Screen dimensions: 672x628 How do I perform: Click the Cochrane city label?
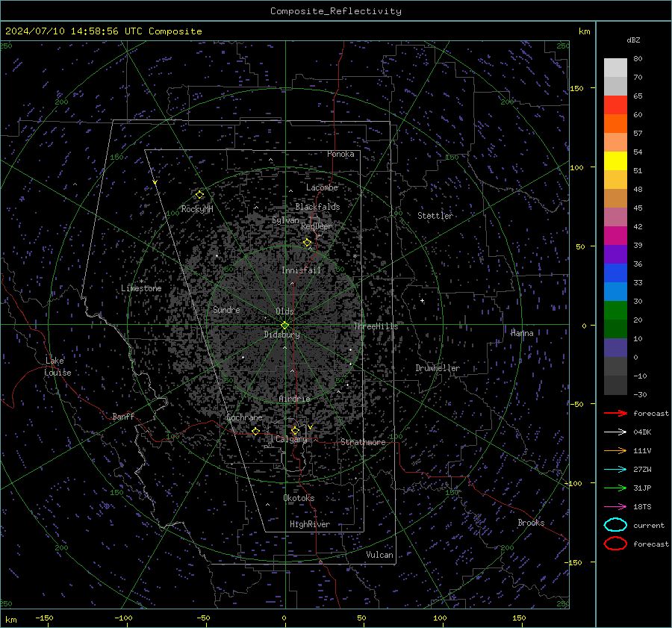(244, 417)
